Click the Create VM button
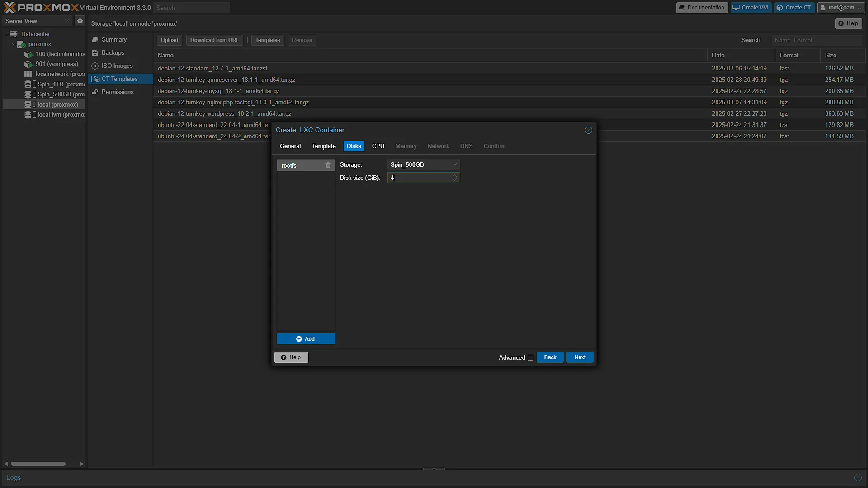This screenshot has height=488, width=868. pos(750,8)
